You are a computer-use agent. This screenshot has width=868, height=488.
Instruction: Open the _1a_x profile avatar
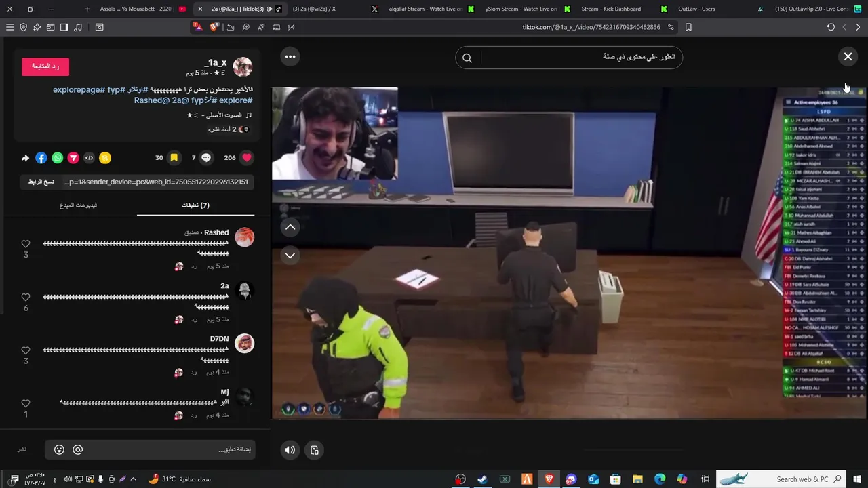243,66
